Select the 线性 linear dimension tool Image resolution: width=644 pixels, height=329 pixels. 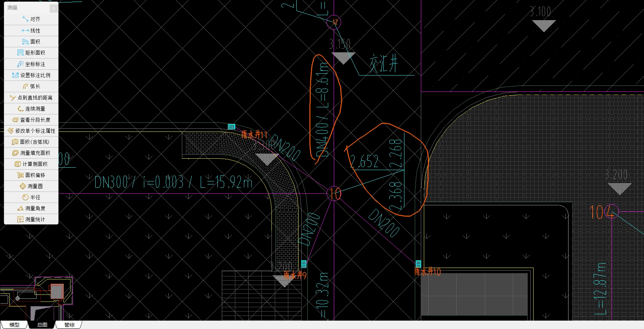click(x=31, y=31)
